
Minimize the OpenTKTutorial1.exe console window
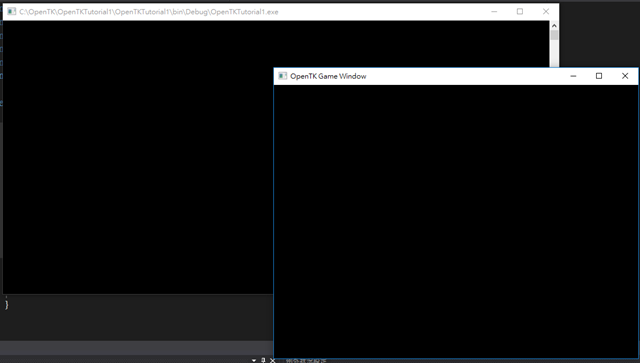pos(494,12)
